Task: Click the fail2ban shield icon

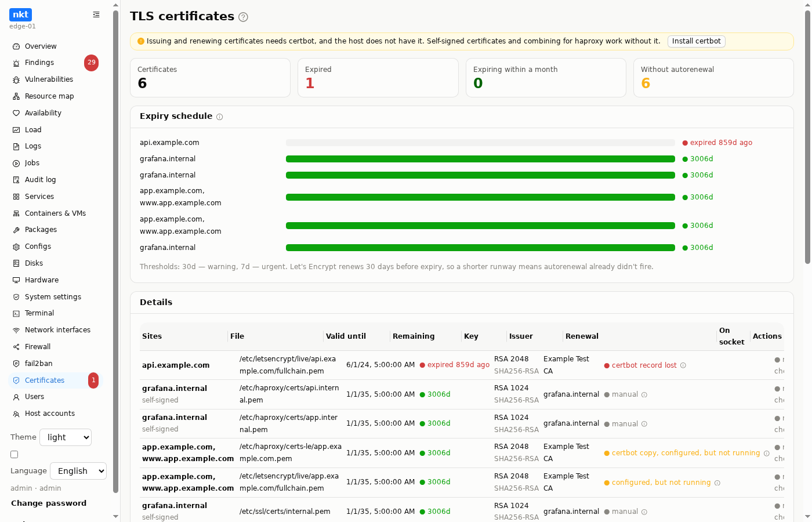Action: (16, 364)
